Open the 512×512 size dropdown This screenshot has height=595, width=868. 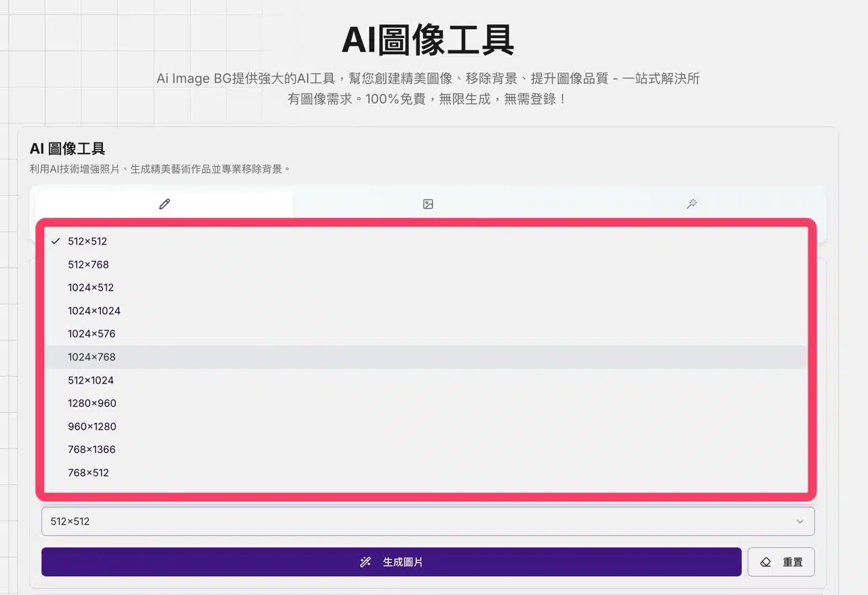[x=427, y=521]
